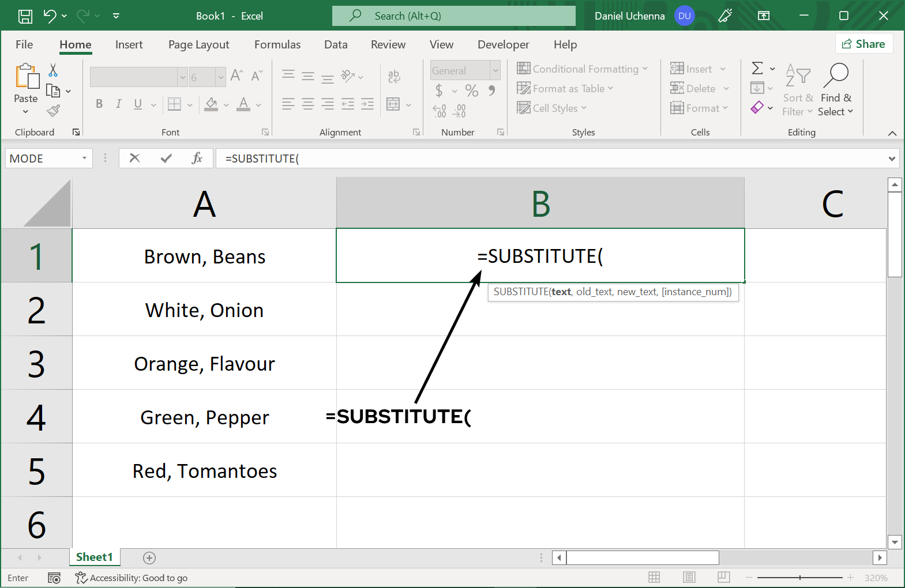Viewport: 905px width, 588px height.
Task: Add a new sheet with plus icon
Action: point(149,557)
